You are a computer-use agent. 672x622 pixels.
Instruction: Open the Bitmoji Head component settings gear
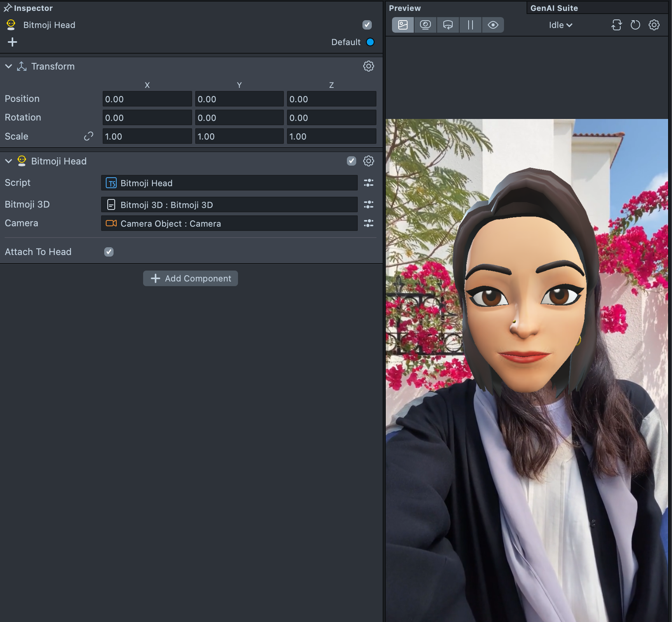tap(368, 161)
